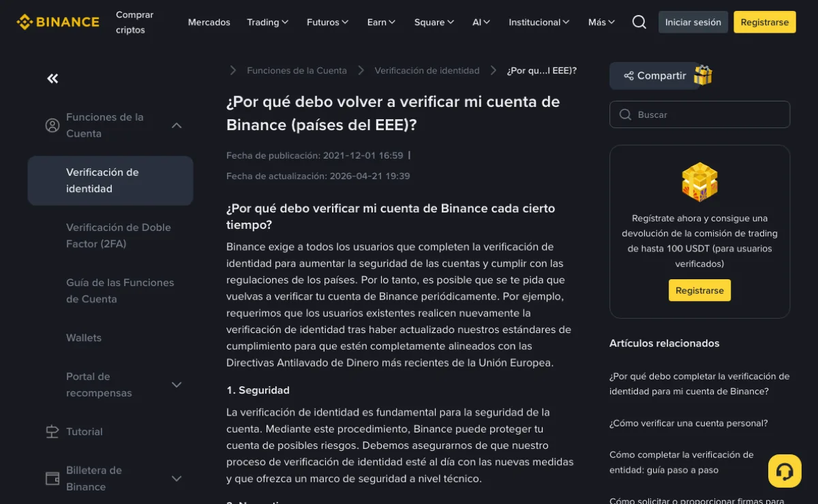
Task: Click the first breadcrumb arrow icon
Action: pyautogui.click(x=233, y=70)
